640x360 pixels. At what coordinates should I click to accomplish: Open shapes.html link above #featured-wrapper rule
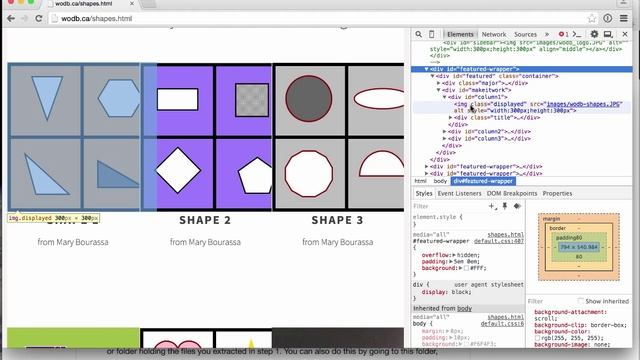[x=506, y=235]
